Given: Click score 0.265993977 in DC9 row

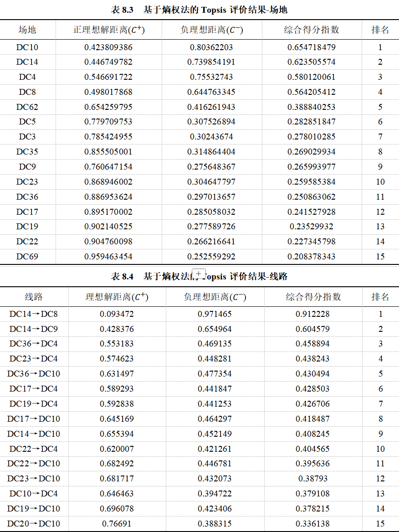Looking at the screenshot, I should click(x=312, y=166).
